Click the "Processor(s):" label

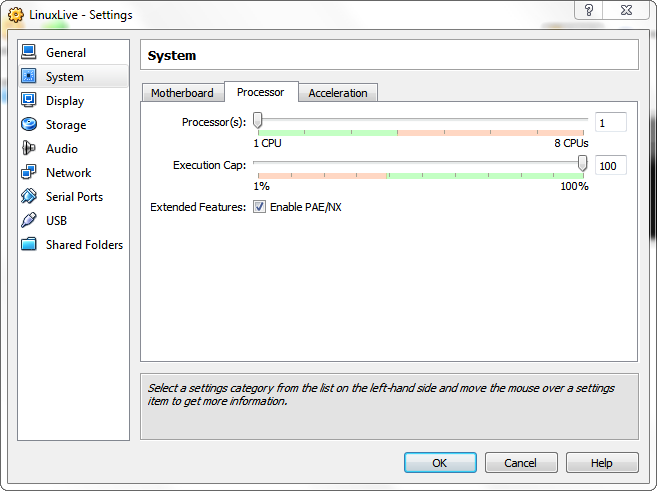(214, 122)
